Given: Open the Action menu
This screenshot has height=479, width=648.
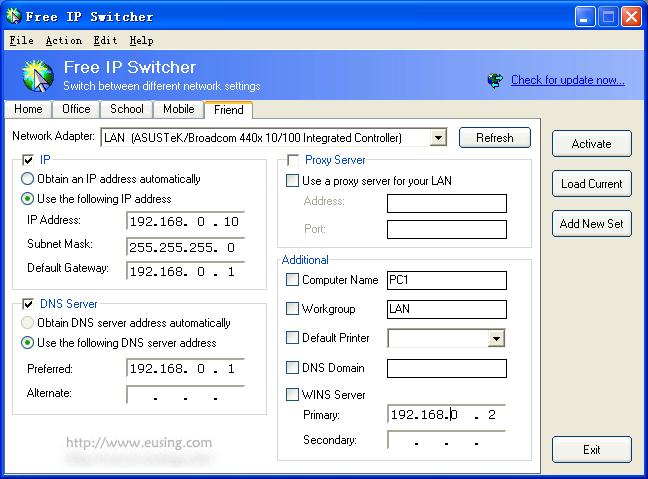Looking at the screenshot, I should [63, 41].
